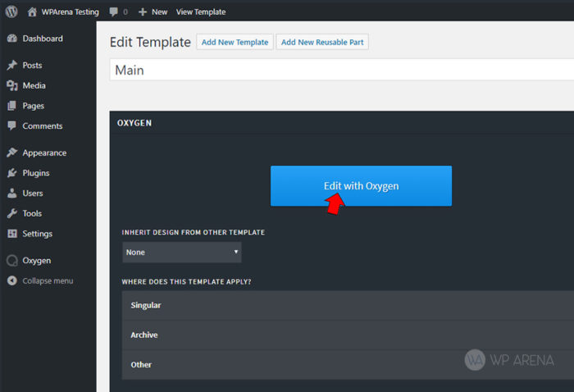Click the Pages icon in sidebar
This screenshot has height=392, width=574.
(x=11, y=106)
